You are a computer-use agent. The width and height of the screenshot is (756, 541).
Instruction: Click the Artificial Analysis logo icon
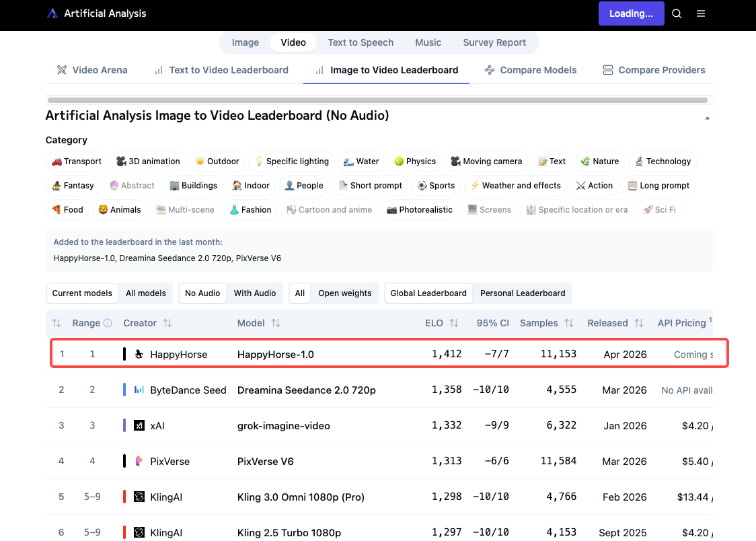coord(52,13)
